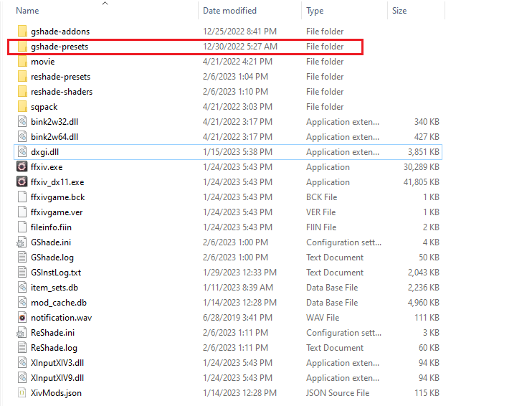
Task: Click the gshade-addons folder icon
Action: 22,32
